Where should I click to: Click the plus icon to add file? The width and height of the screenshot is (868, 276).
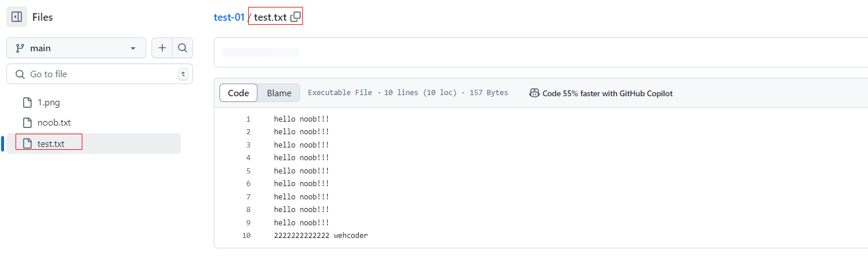coord(162,48)
